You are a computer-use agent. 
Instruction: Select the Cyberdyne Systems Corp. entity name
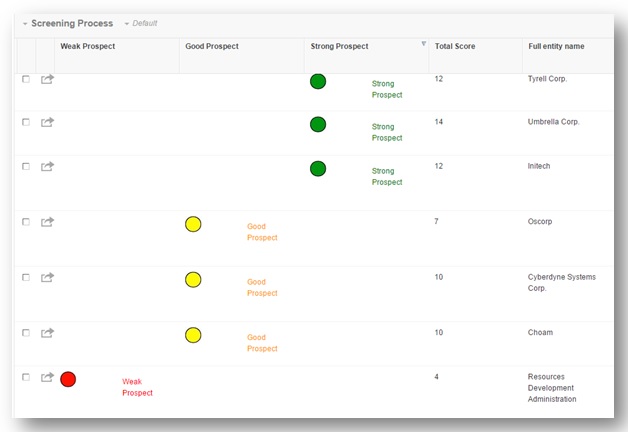tap(562, 283)
